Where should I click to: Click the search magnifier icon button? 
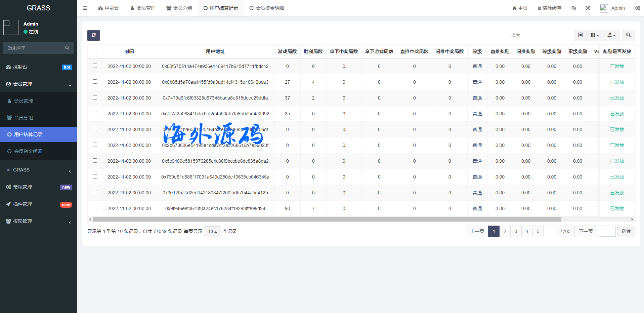(628, 35)
